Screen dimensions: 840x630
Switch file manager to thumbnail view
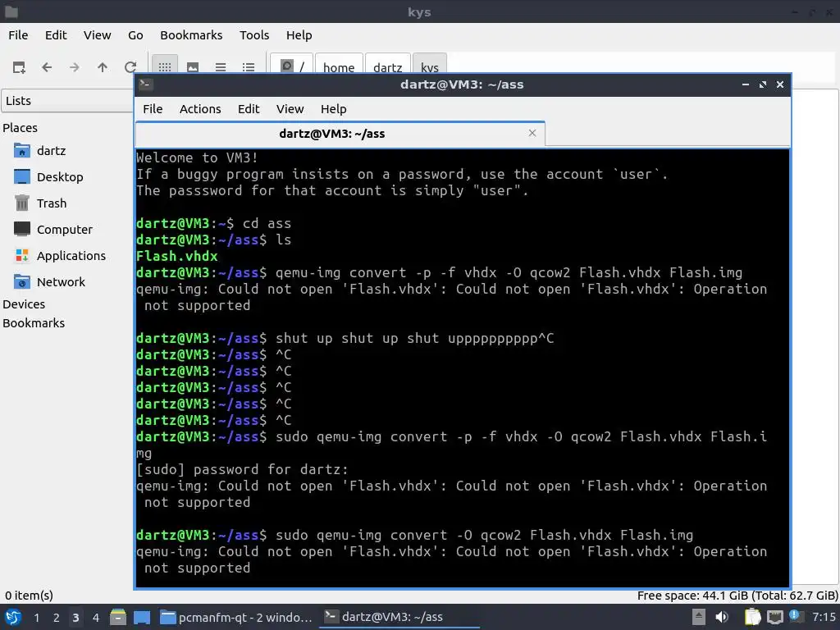193,67
